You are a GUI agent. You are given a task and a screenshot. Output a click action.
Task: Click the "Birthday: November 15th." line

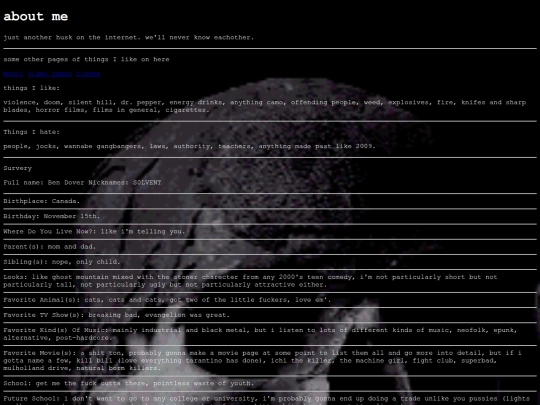tap(52, 216)
